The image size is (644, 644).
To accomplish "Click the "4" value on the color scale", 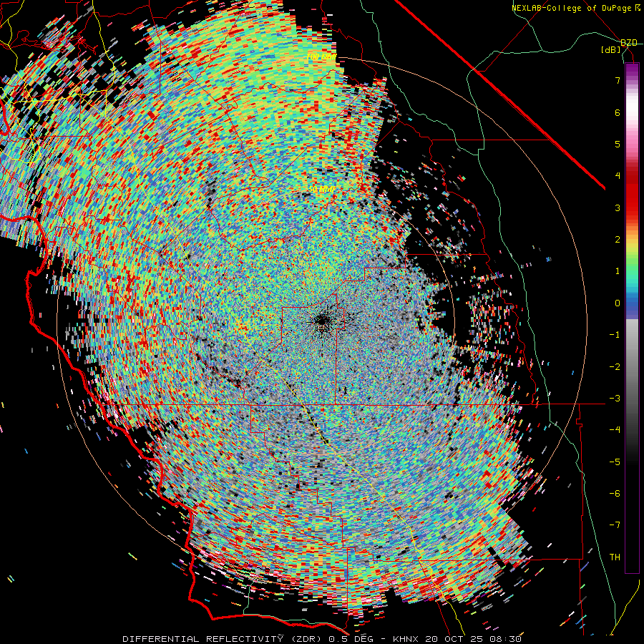I will 618,176.
